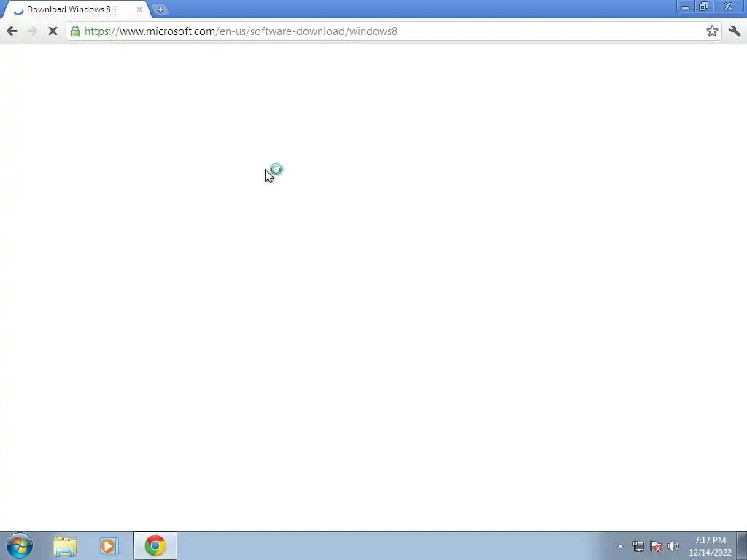The image size is (747, 560).
Task: Show hidden system tray icons
Action: [620, 546]
